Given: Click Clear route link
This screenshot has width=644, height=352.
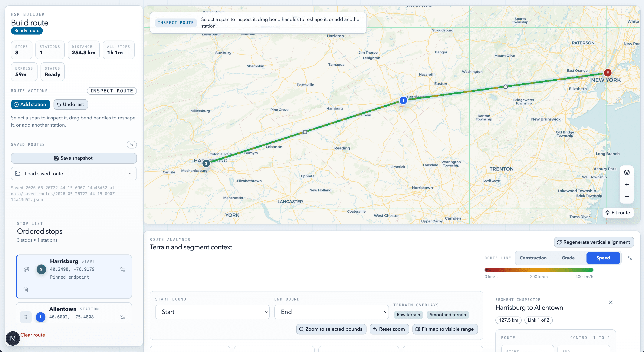Looking at the screenshot, I should coord(32,335).
